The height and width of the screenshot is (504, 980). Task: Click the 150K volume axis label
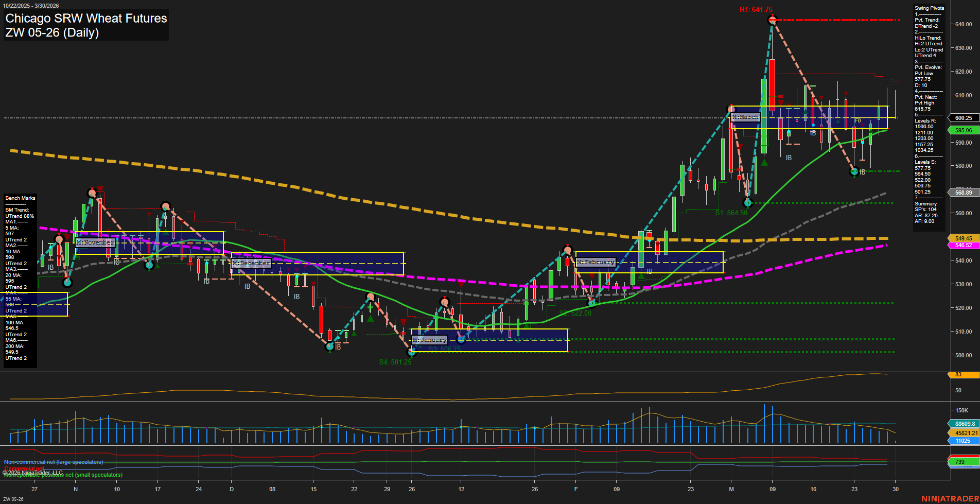[x=961, y=410]
